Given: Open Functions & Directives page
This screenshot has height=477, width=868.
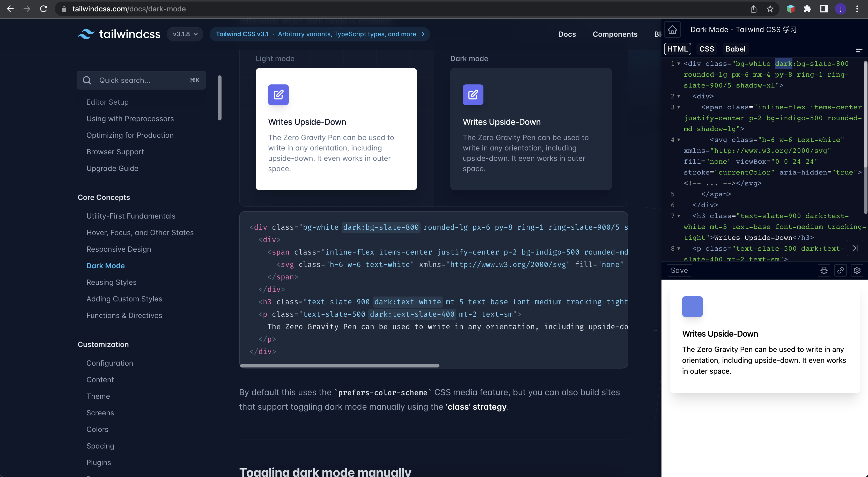Looking at the screenshot, I should coord(124,315).
